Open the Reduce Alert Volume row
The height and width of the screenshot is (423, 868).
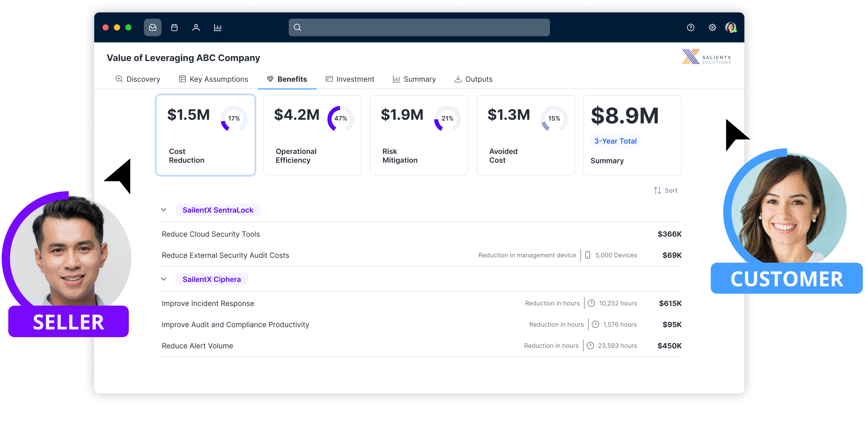click(x=197, y=346)
